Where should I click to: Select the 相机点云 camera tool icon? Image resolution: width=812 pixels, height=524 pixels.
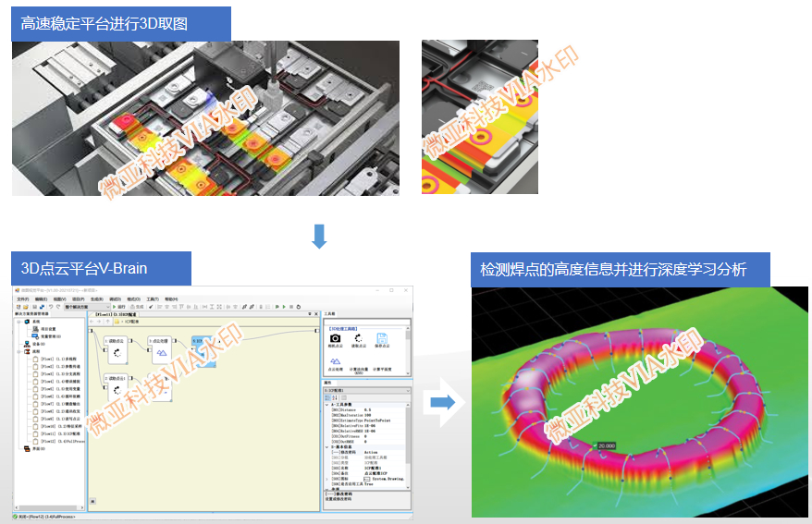click(335, 338)
